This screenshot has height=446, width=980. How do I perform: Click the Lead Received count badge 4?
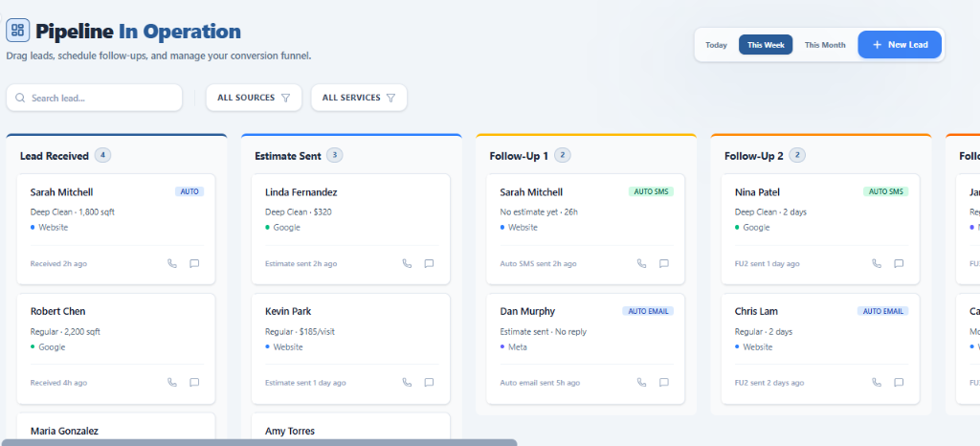pyautogui.click(x=103, y=155)
